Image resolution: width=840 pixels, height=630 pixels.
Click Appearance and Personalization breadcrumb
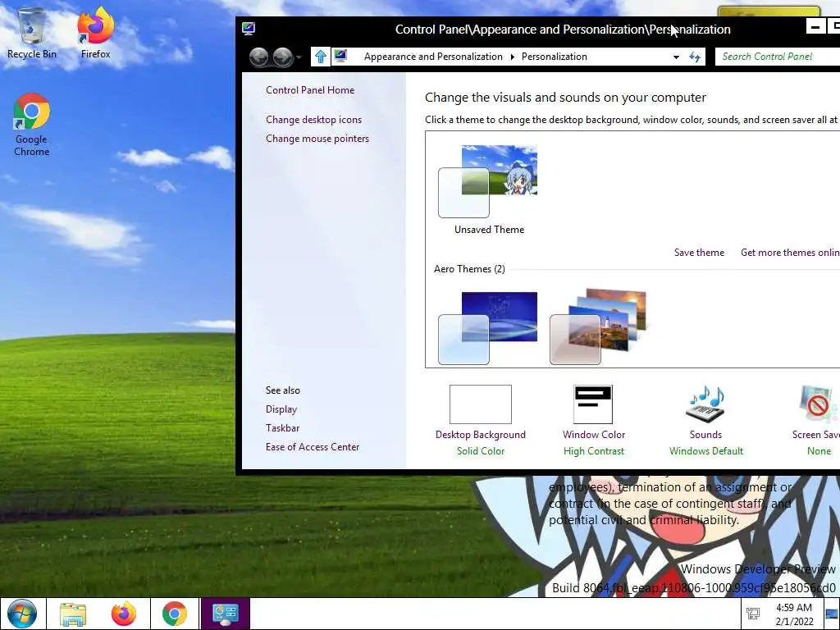tap(433, 57)
